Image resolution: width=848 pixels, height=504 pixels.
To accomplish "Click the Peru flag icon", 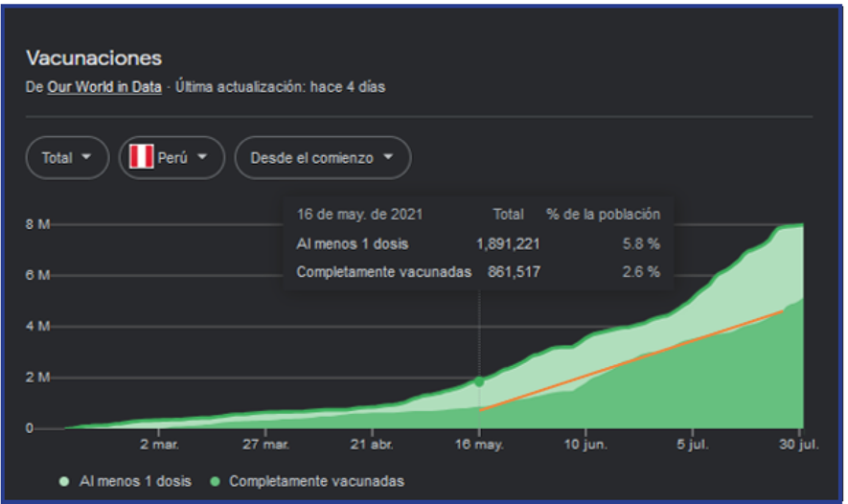I will tap(142, 158).
